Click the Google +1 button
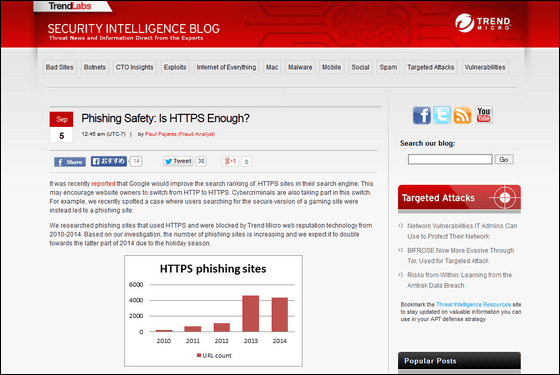This screenshot has height=375, width=560. (230, 161)
